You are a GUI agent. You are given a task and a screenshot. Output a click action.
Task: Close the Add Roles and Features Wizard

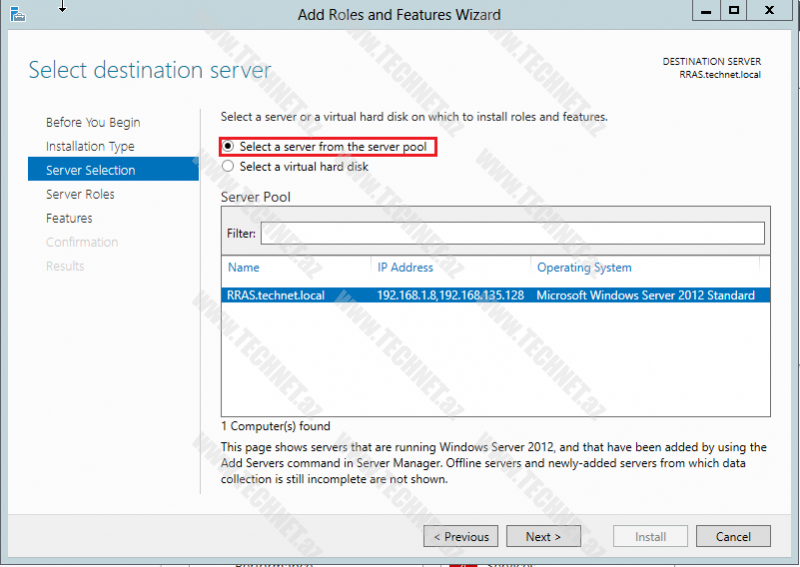(x=768, y=10)
